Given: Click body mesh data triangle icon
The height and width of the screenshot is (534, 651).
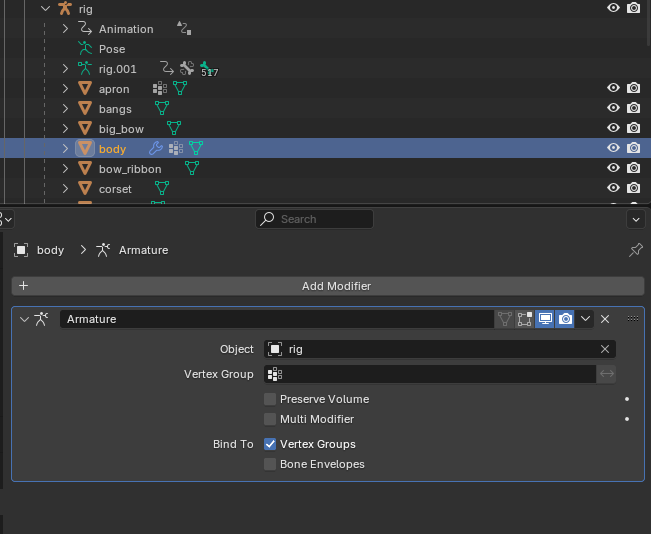Looking at the screenshot, I should tap(196, 148).
